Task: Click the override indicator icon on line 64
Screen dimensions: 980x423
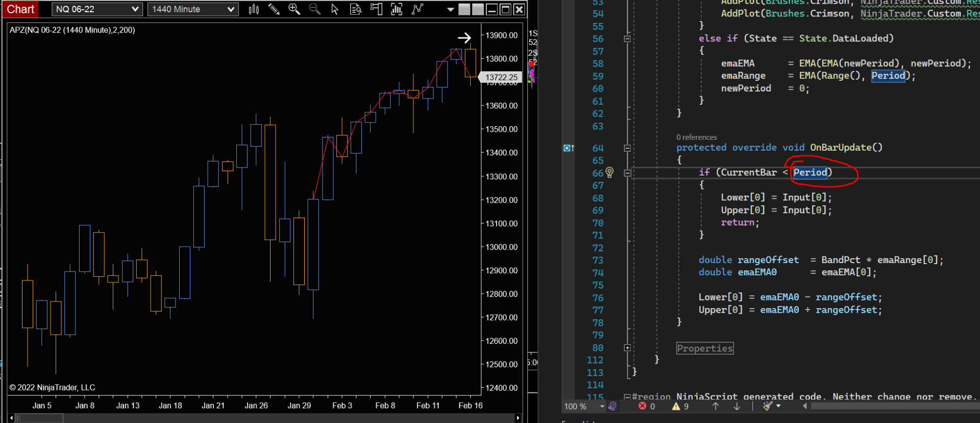Action: (569, 148)
